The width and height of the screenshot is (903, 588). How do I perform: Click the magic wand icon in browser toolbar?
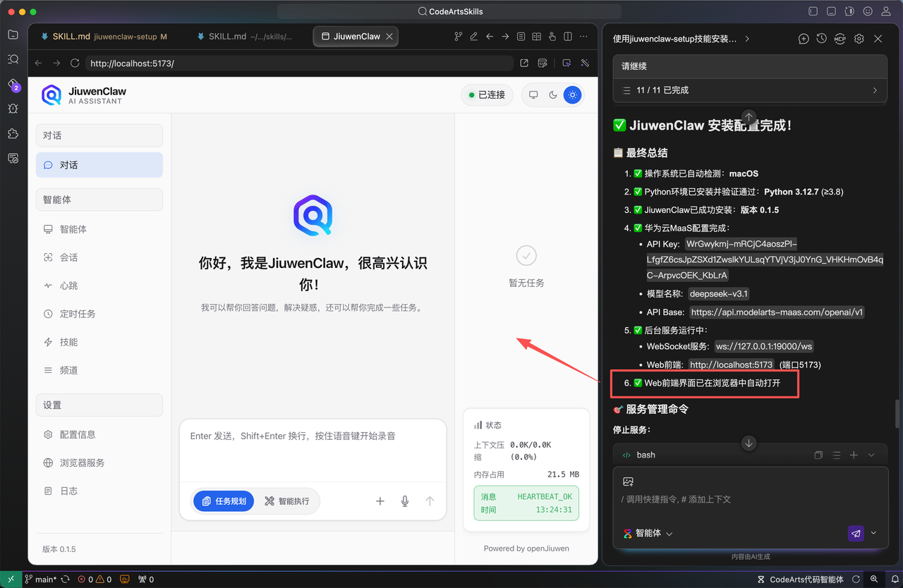585,63
